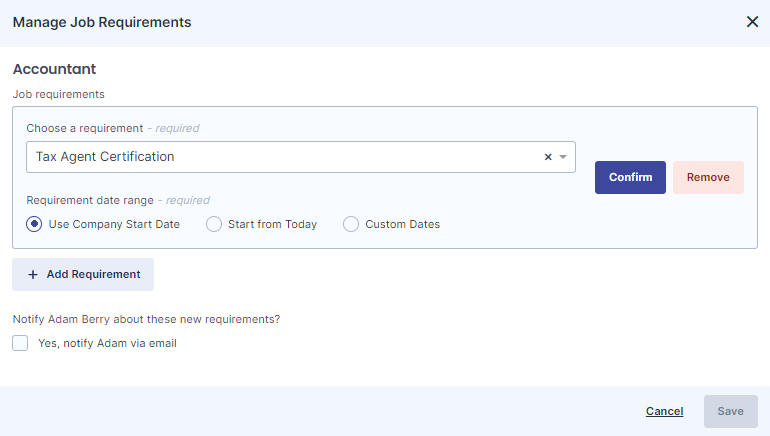Click the Use Company Start Date label

click(114, 224)
